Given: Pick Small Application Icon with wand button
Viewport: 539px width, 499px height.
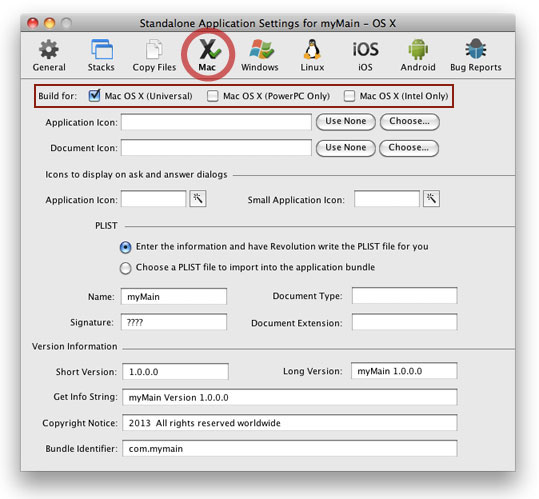Looking at the screenshot, I should pos(431,199).
